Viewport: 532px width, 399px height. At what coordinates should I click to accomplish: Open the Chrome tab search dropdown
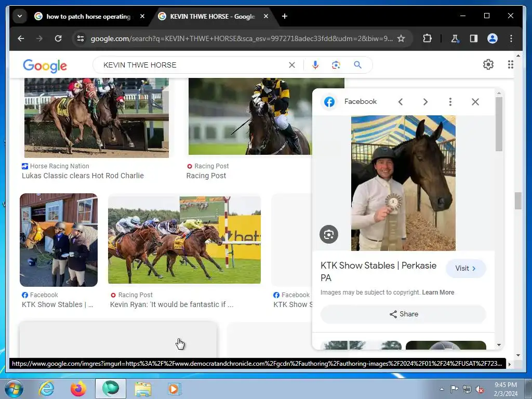point(20,16)
